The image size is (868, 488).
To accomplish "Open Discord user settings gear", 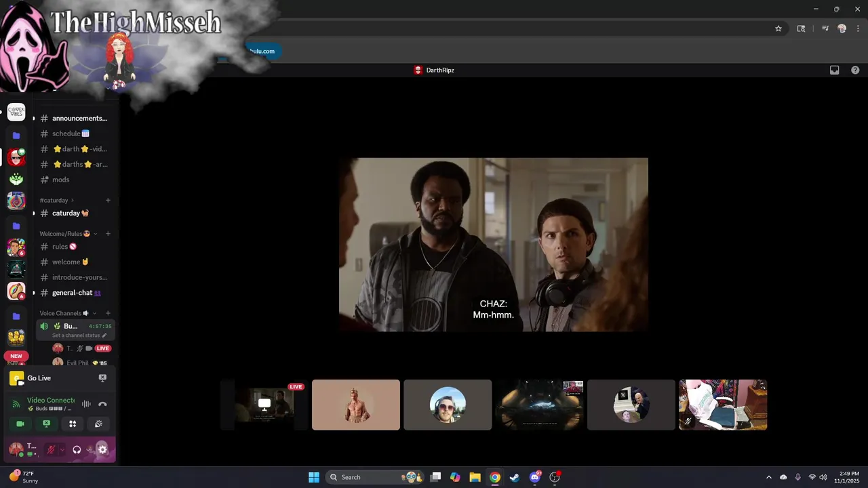I will click(x=102, y=449).
